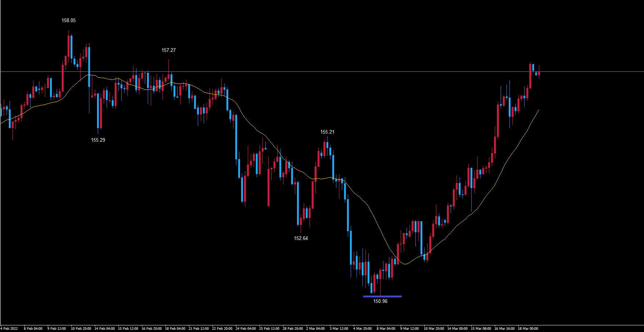
Task: Click the 22 Feb 20:00 time label
Action: pos(222,329)
